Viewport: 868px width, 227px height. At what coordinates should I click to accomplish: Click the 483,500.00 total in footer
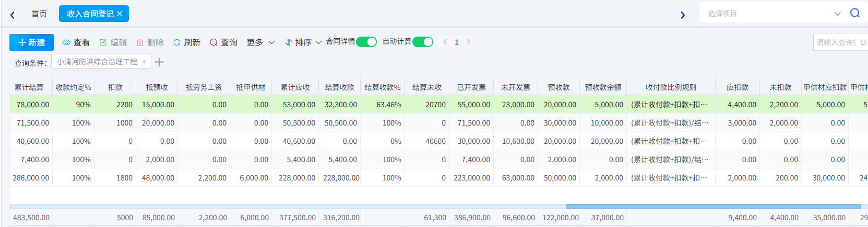pos(31,218)
